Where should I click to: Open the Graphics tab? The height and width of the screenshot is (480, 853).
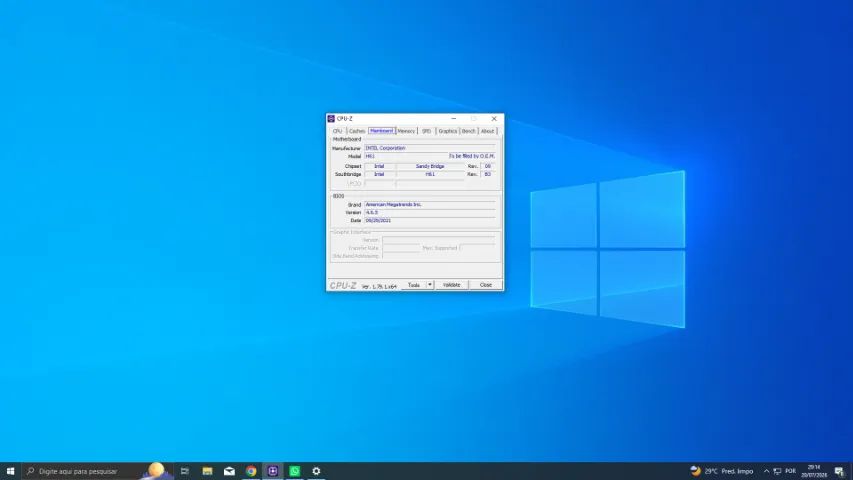(448, 131)
